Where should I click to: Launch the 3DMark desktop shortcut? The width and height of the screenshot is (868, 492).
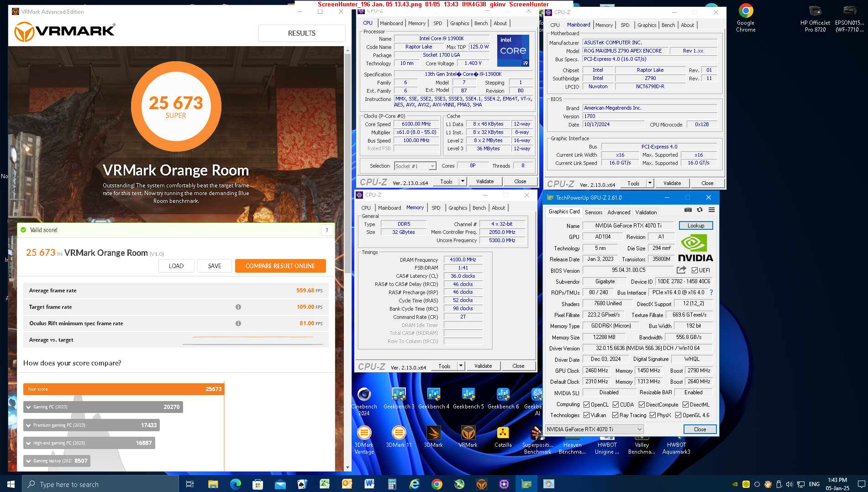[x=433, y=437]
